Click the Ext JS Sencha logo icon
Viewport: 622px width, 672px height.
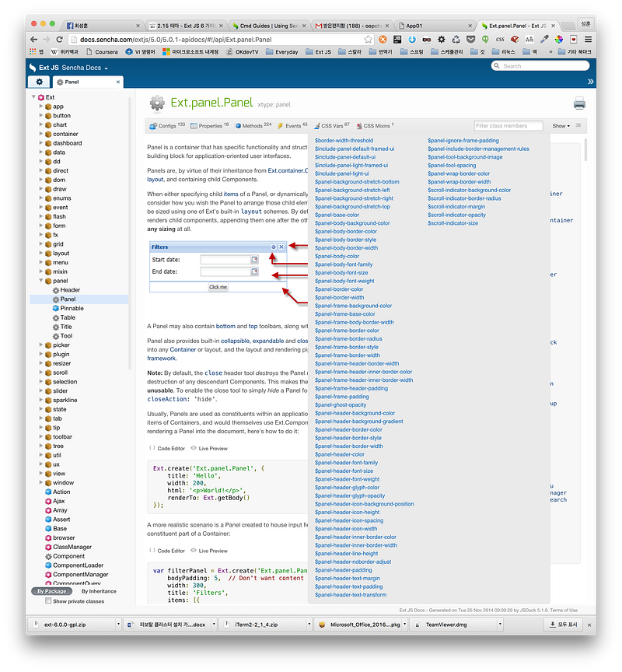point(33,68)
